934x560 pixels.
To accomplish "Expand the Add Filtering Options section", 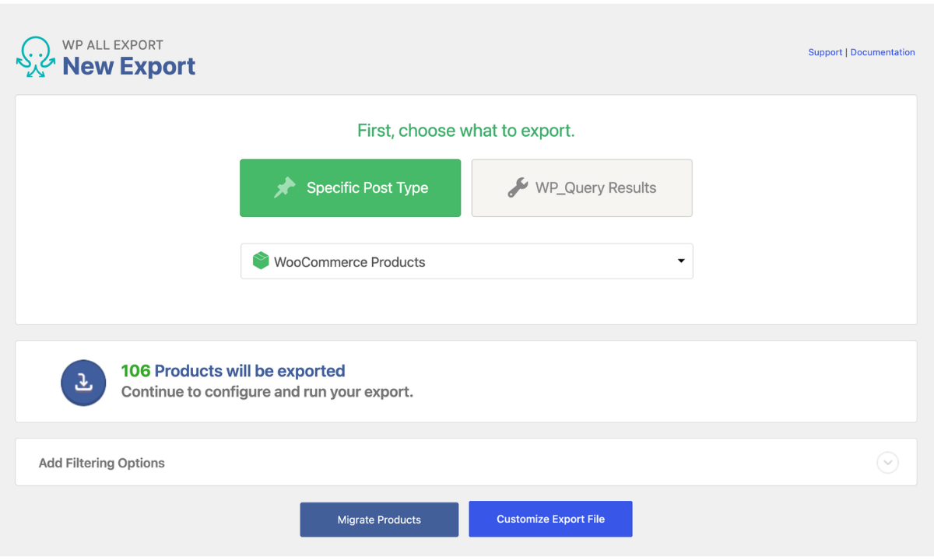I will point(466,462).
